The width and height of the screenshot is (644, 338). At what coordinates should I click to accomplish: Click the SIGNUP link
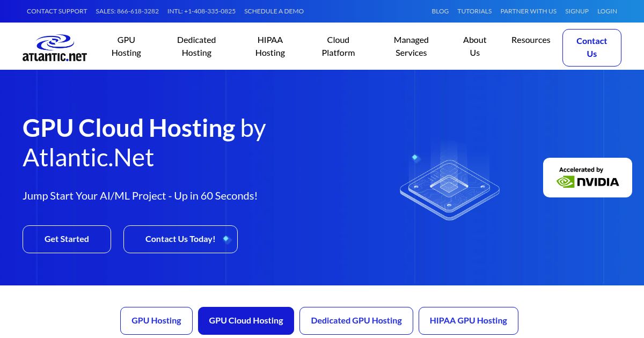pyautogui.click(x=577, y=11)
